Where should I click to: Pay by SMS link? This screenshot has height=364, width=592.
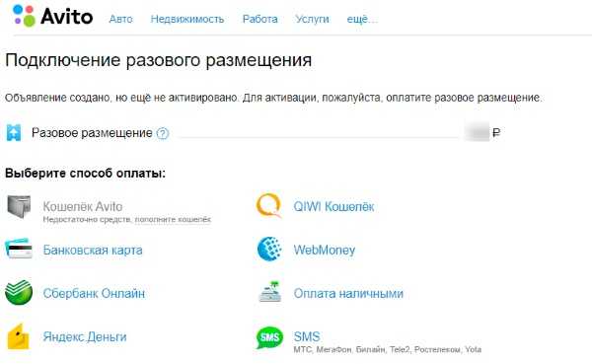pos(307,336)
